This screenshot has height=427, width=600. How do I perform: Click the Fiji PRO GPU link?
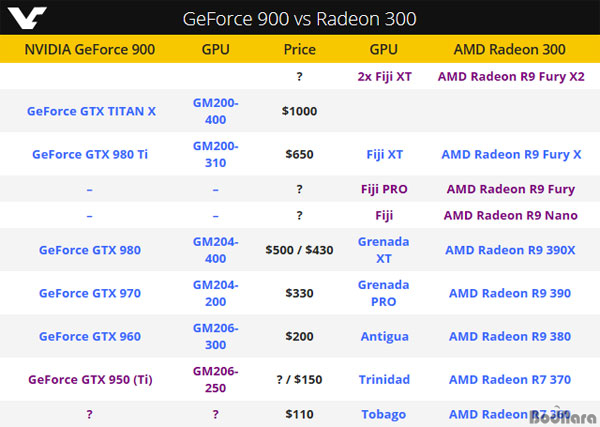(384, 189)
